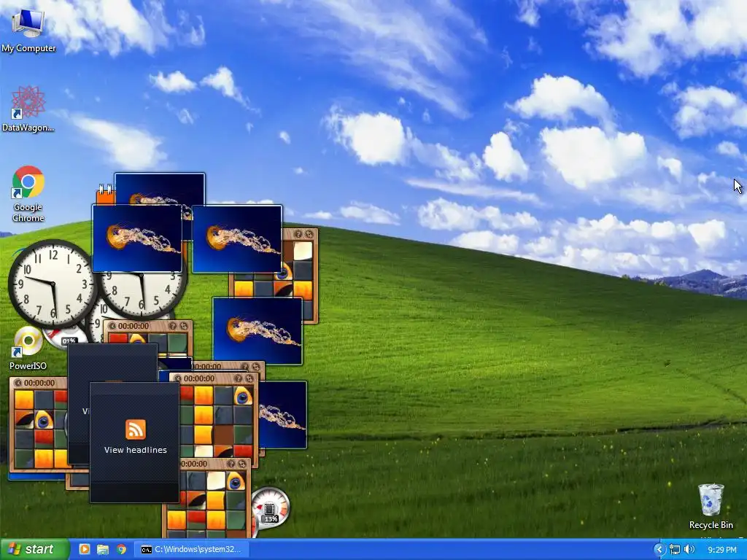747x560 pixels.
Task: Click the CPU meter gadget showing 13%
Action: (271, 507)
